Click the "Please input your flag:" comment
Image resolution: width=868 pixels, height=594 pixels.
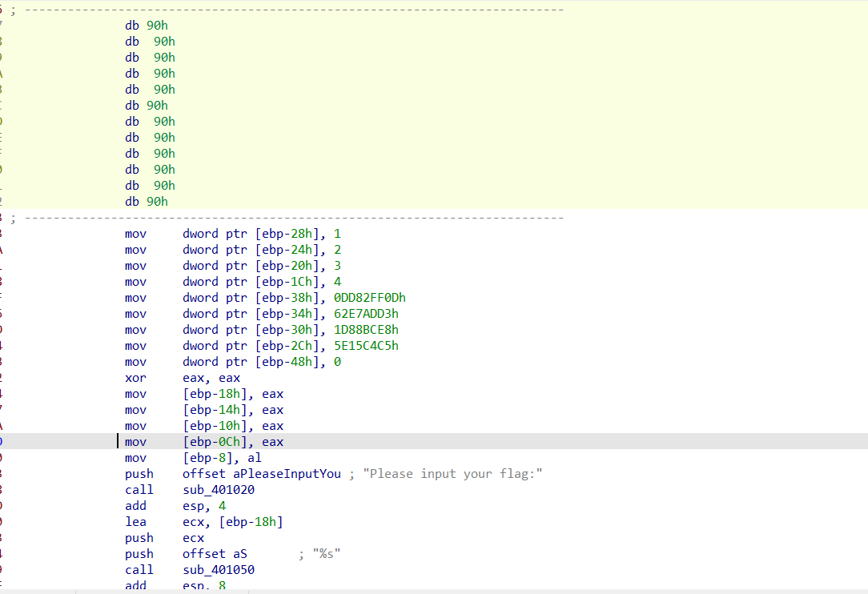(x=453, y=474)
